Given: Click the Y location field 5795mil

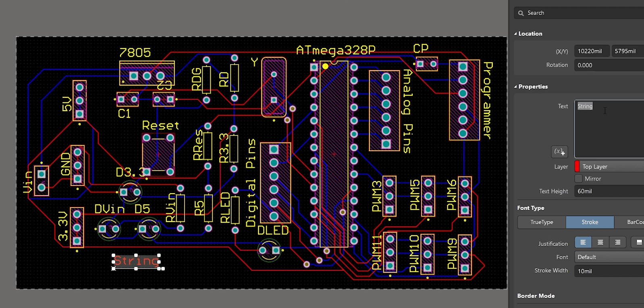Looking at the screenshot, I should pyautogui.click(x=627, y=51).
